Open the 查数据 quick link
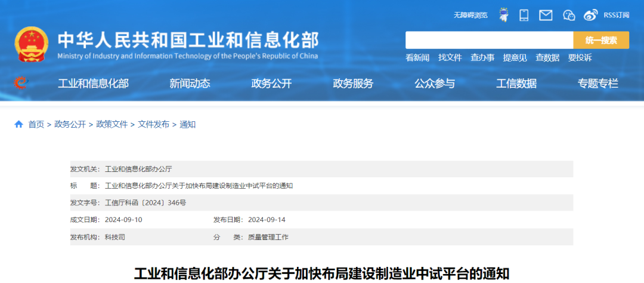This screenshot has width=644, height=283. pos(547,58)
